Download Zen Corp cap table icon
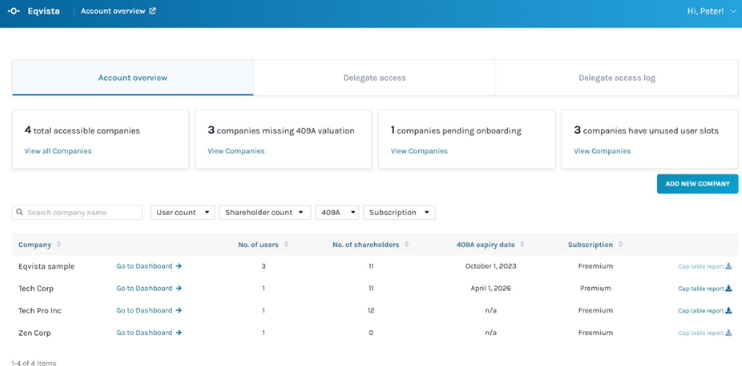Viewport: 742px width, 366px height. (729, 333)
